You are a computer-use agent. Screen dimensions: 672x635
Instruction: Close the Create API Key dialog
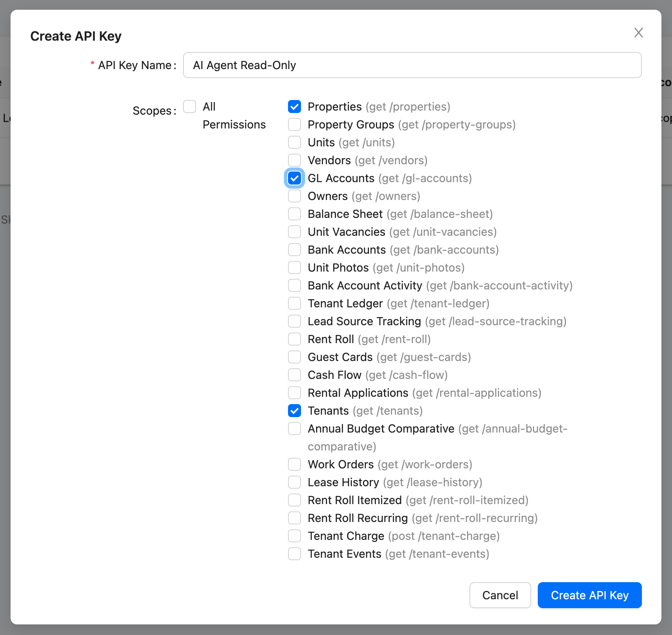pos(638,33)
